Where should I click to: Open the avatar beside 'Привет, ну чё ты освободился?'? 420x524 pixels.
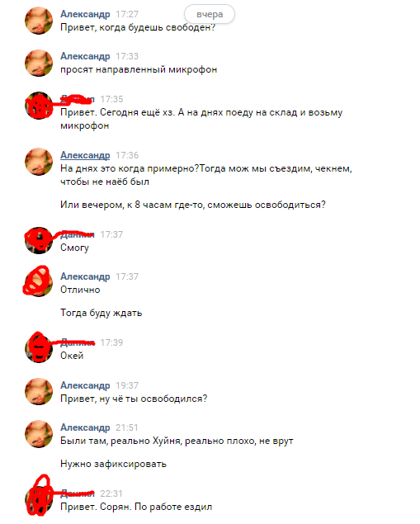[x=39, y=392]
